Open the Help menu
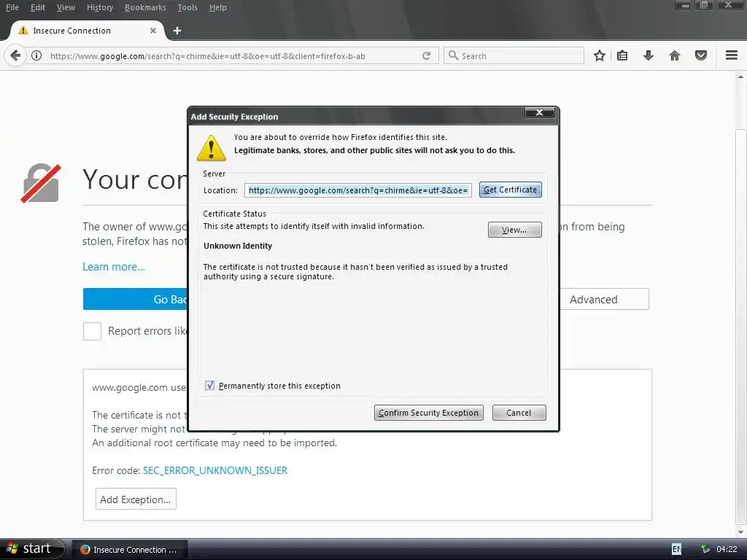Screen dimensions: 747x560 click(x=217, y=7)
